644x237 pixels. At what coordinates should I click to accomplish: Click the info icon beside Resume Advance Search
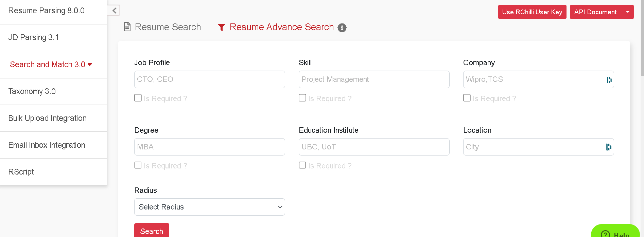342,28
